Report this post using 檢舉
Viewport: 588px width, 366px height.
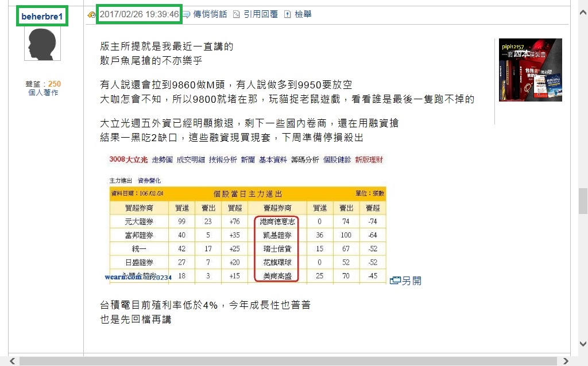(303, 14)
